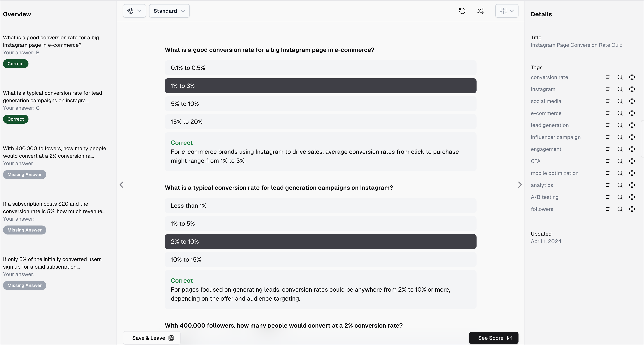
Task: Expand the Standard mode dropdown
Action: click(x=169, y=11)
